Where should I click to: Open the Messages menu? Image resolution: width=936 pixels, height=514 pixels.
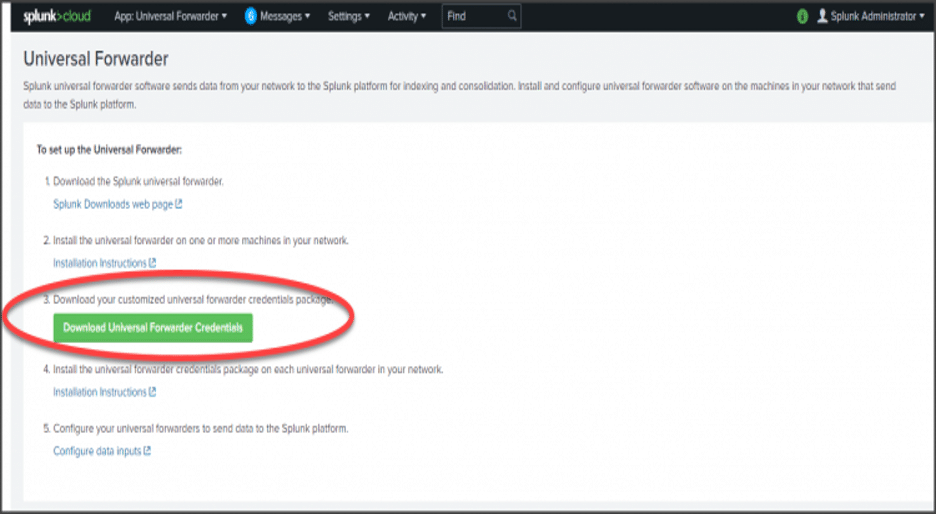[x=285, y=16]
